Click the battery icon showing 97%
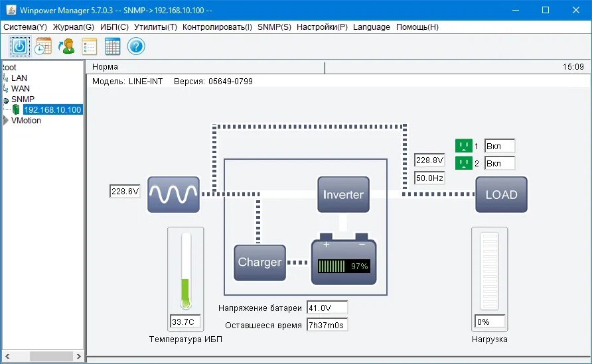The height and width of the screenshot is (364, 592). [x=344, y=259]
